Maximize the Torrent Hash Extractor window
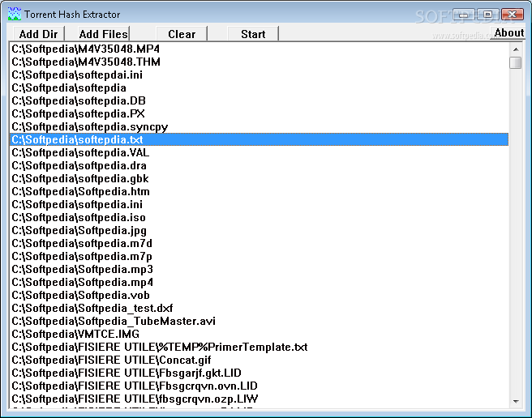Image resolution: width=532 pixels, height=418 pixels. click(487, 15)
